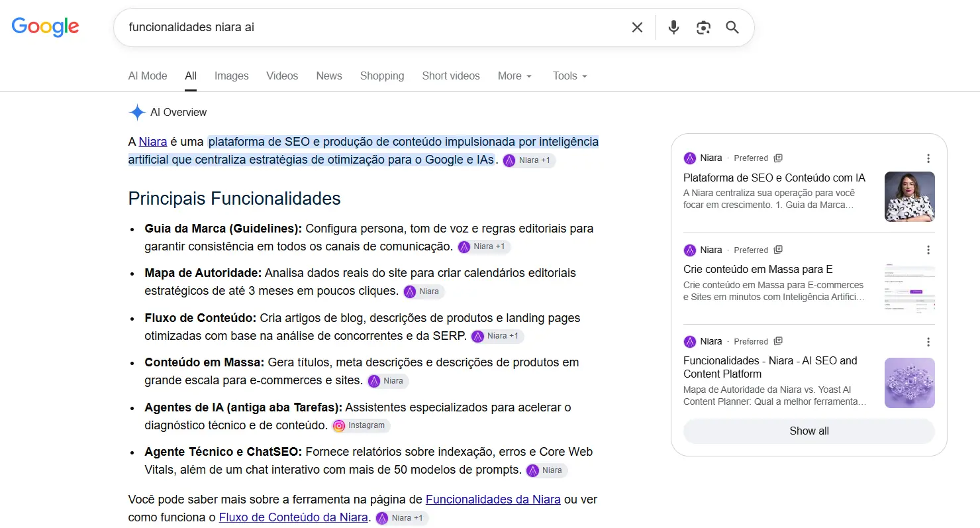The image size is (980, 528).
Task: Click the Niara link in the overview intro
Action: (x=153, y=142)
